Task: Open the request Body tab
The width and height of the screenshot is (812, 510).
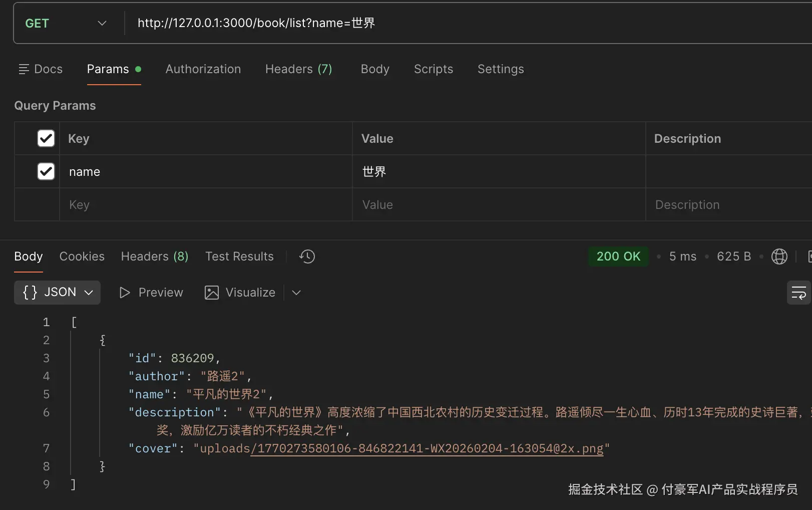Action: pos(375,69)
